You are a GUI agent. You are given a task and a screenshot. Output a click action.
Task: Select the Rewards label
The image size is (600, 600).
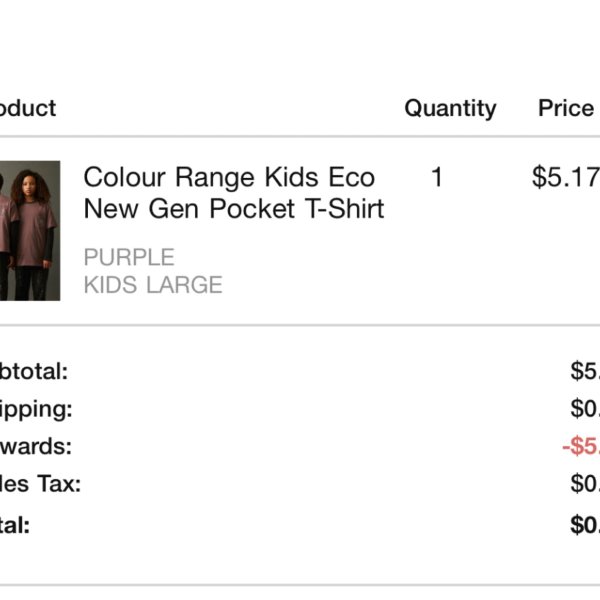(x=36, y=447)
